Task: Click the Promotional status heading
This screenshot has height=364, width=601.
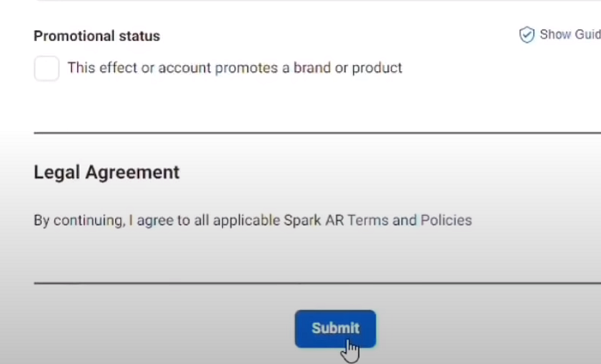Action: tap(96, 36)
